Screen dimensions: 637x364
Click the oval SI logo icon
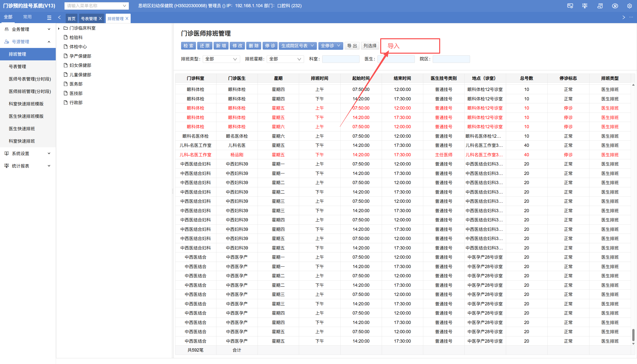click(x=615, y=6)
